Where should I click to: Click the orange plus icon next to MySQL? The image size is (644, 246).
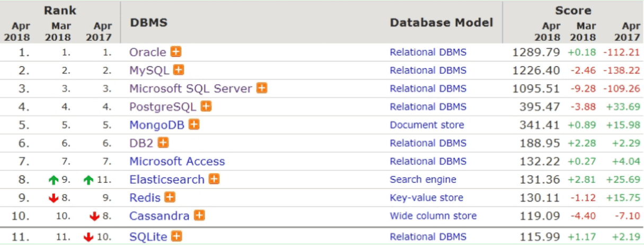click(179, 70)
